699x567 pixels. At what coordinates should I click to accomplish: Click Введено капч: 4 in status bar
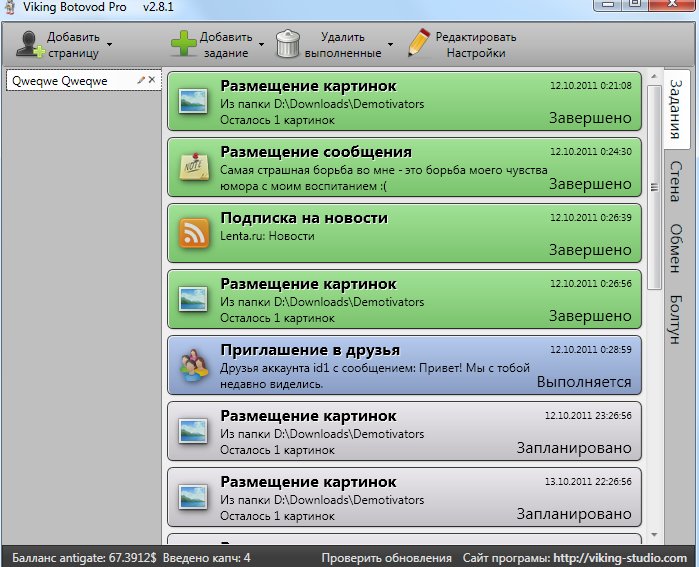[206, 558]
